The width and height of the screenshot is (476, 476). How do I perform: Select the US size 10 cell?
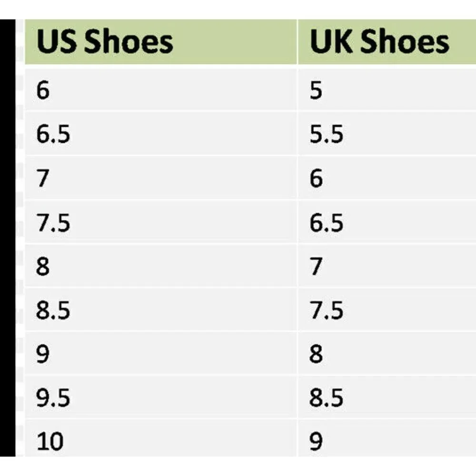[x=160, y=438]
